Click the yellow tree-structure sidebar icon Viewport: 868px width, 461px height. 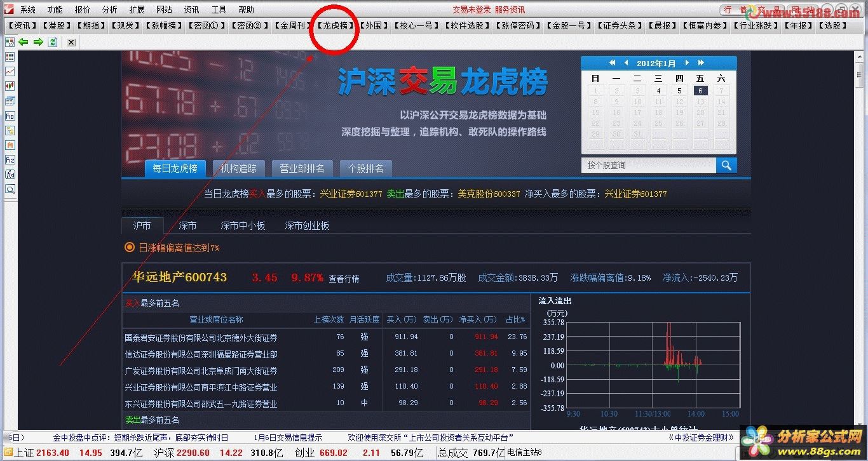10,131
